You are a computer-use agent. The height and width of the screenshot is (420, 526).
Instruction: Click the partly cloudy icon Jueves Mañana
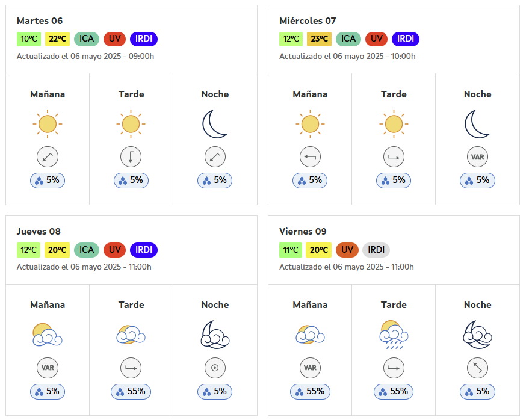[48, 335]
